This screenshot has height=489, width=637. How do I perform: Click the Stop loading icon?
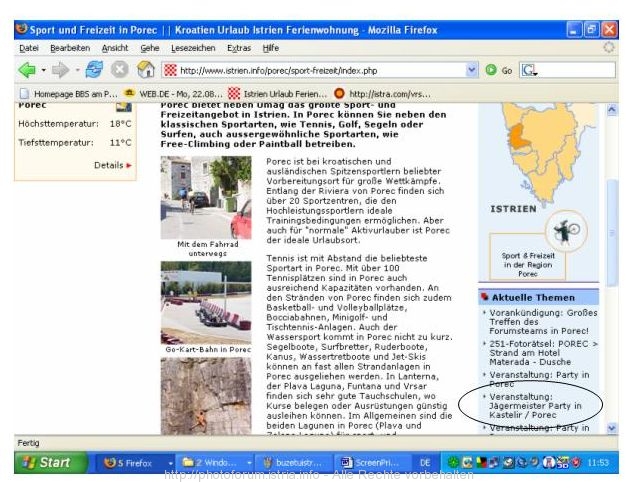(120, 70)
